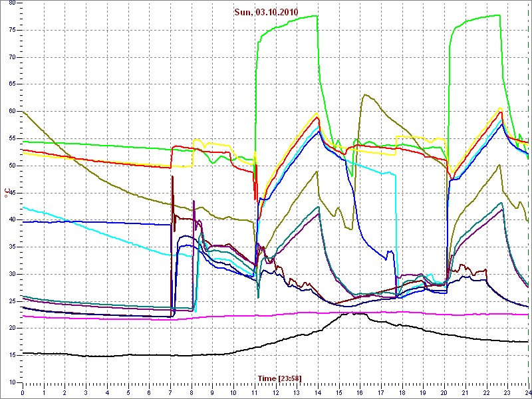532x399 pixels.
Task: Pick hour 2 on the time axis
Action: pyautogui.click(x=65, y=392)
